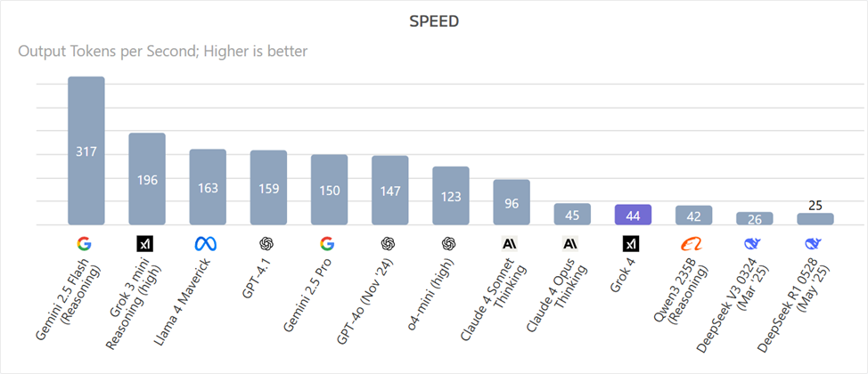Click the 'Output Tokens per Second' subtitle
The width and height of the screenshot is (868, 374).
[163, 52]
